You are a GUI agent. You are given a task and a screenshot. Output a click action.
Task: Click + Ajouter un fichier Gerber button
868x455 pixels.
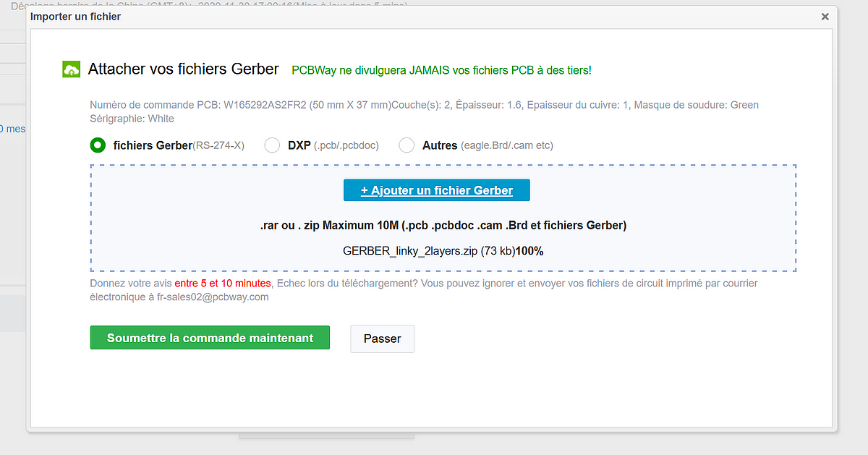tap(437, 190)
